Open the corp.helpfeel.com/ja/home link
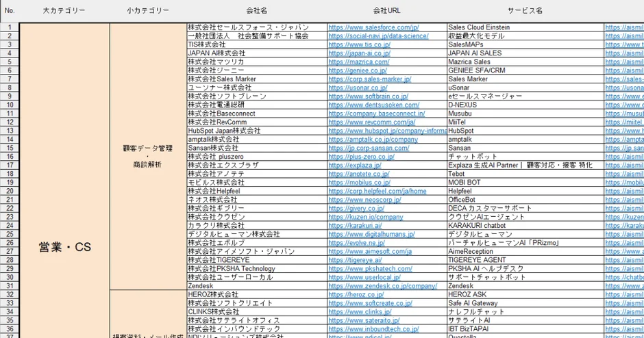Screen dimensions: 644x338 pyautogui.click(x=377, y=191)
